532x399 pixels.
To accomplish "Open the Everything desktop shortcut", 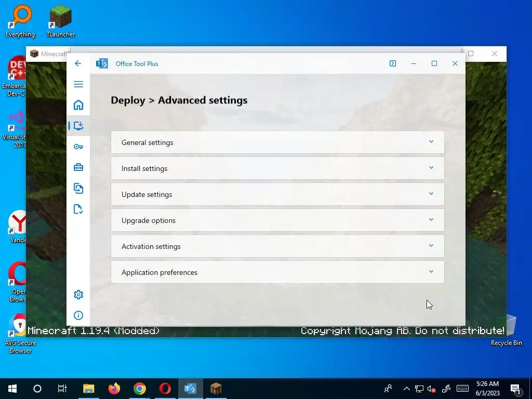I will (x=20, y=21).
